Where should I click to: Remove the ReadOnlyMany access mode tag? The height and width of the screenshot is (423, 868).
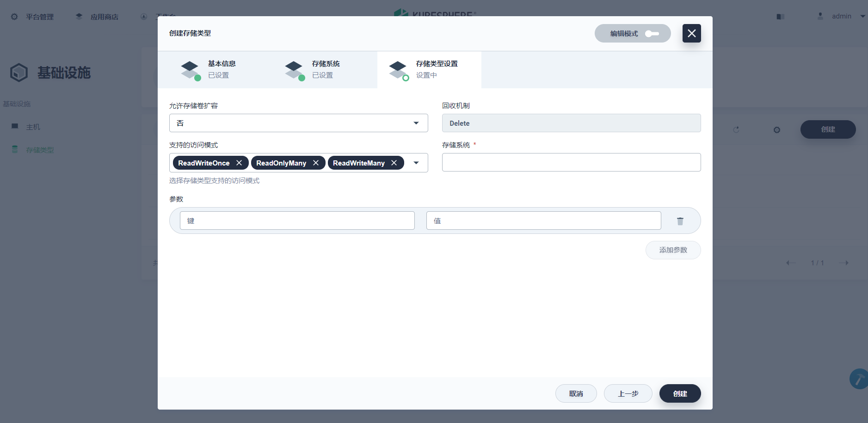[316, 163]
